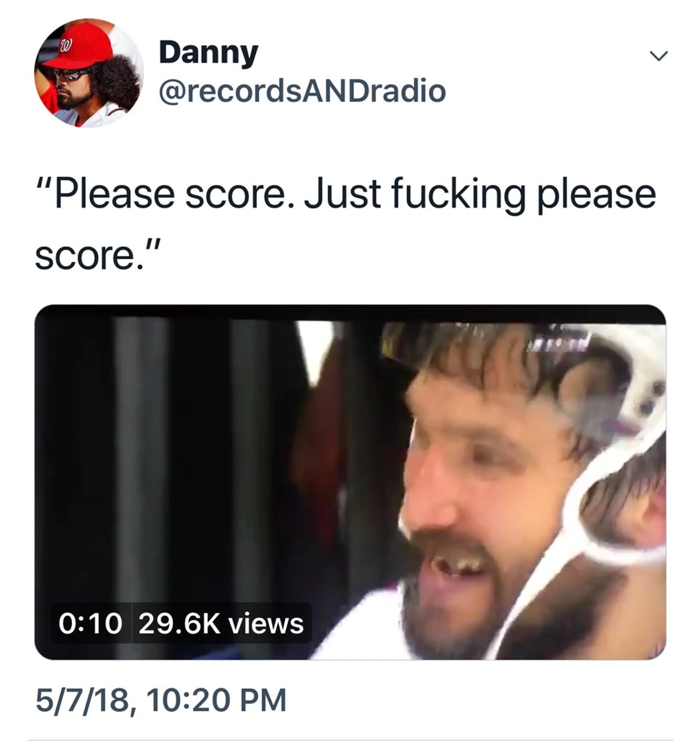Play the embedded hockey video
Image resolution: width=700 pixels, height=742 pixels.
[x=350, y=482]
